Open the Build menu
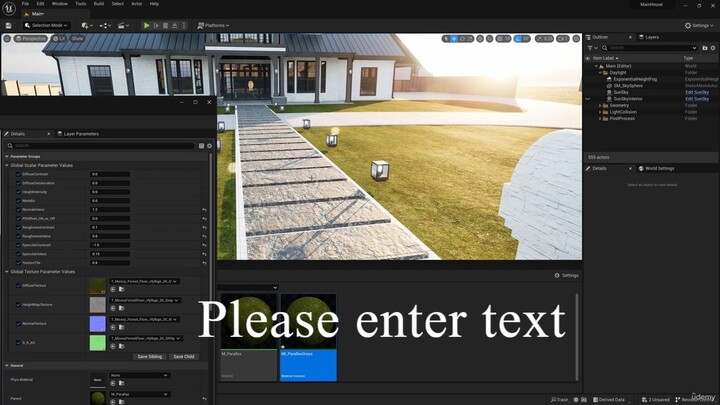 point(98,4)
